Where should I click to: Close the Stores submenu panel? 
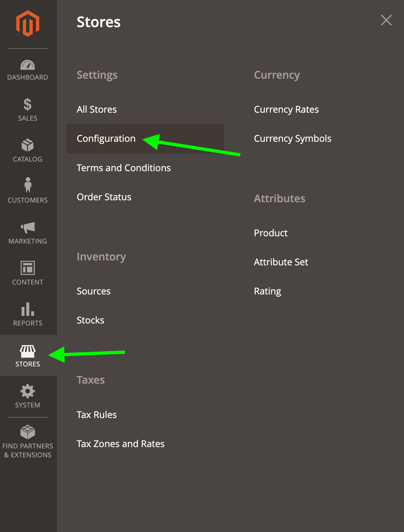pyautogui.click(x=386, y=20)
